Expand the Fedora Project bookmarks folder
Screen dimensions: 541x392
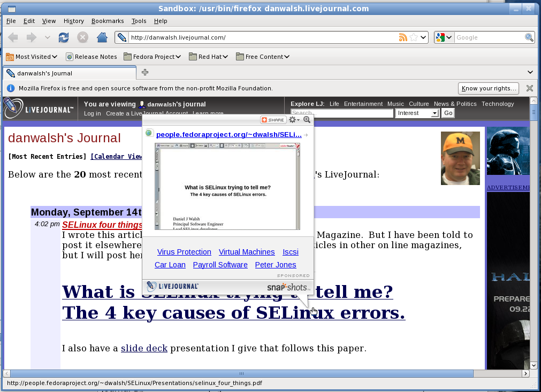point(152,57)
